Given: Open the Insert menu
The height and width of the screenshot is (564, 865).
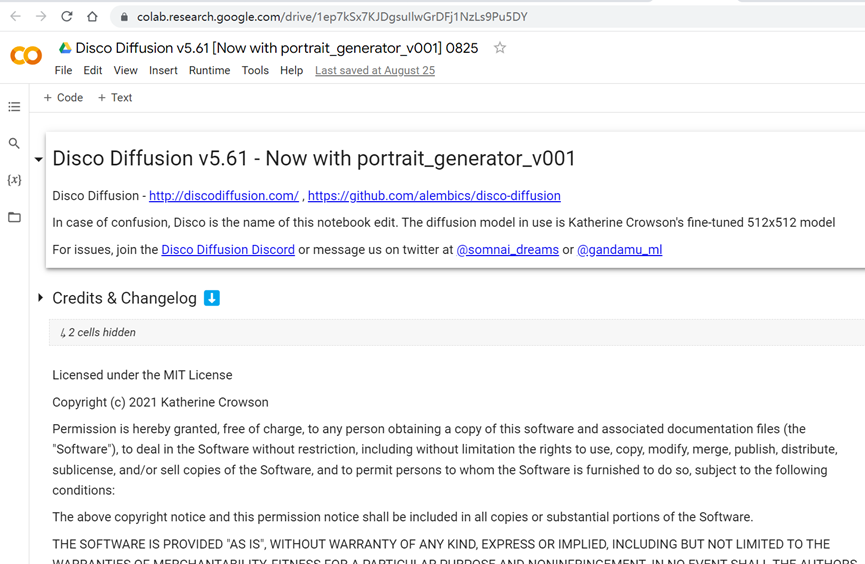Looking at the screenshot, I should click(163, 71).
